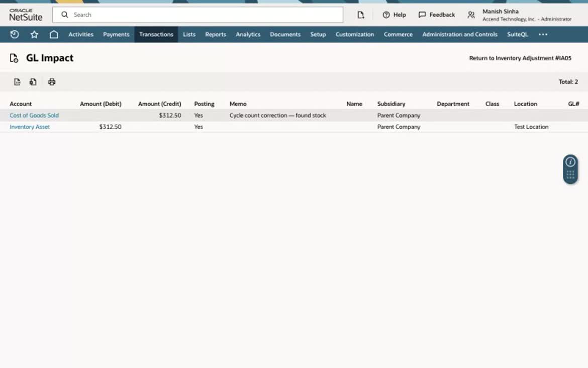Export GL Impact list to Excel icon

click(33, 82)
